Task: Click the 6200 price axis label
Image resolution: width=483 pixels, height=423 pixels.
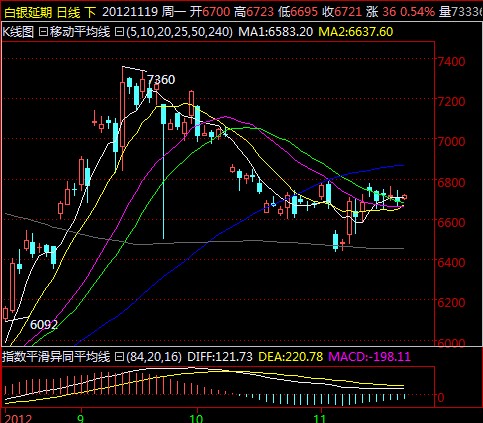Action: [451, 303]
